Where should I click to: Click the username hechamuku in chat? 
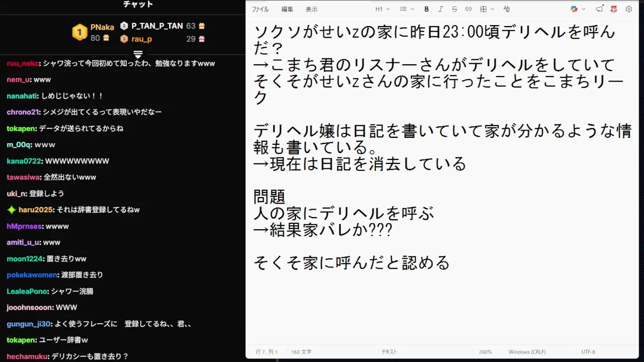pos(27,356)
